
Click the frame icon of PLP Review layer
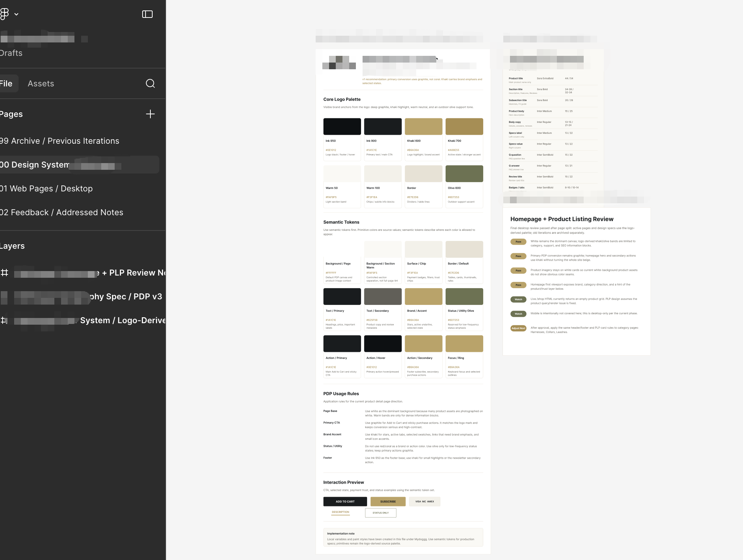4,273
